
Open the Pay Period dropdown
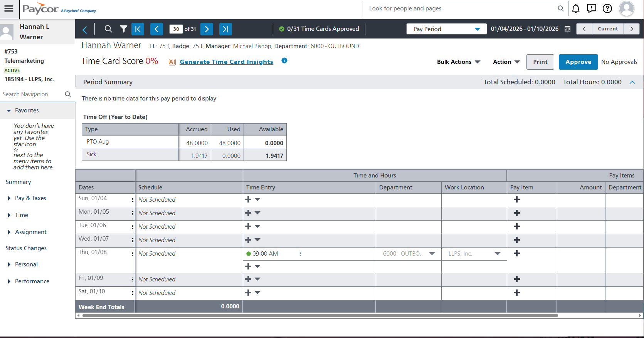(446, 29)
